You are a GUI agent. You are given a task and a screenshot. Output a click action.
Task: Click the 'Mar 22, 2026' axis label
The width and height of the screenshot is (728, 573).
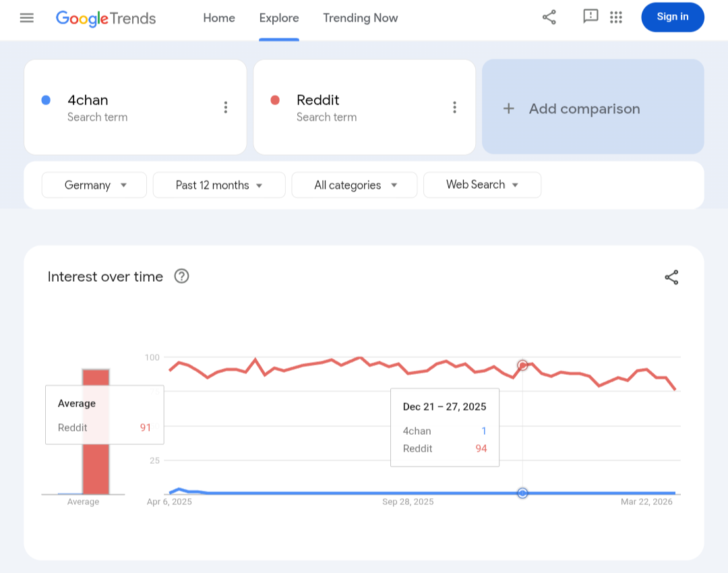pos(646,502)
